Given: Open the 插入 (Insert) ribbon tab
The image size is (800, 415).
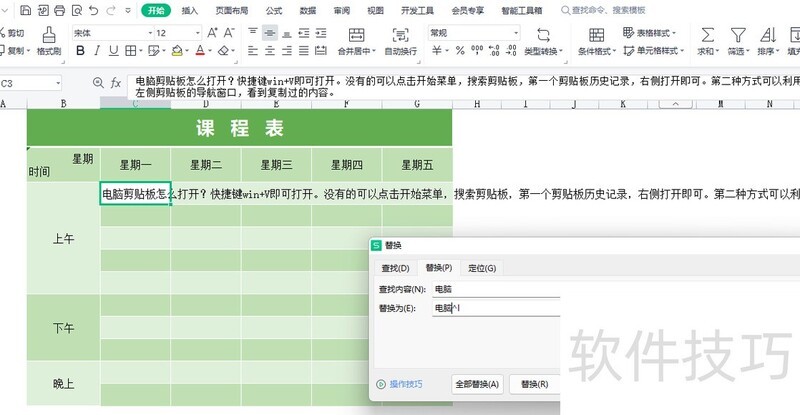Looking at the screenshot, I should click(190, 10).
